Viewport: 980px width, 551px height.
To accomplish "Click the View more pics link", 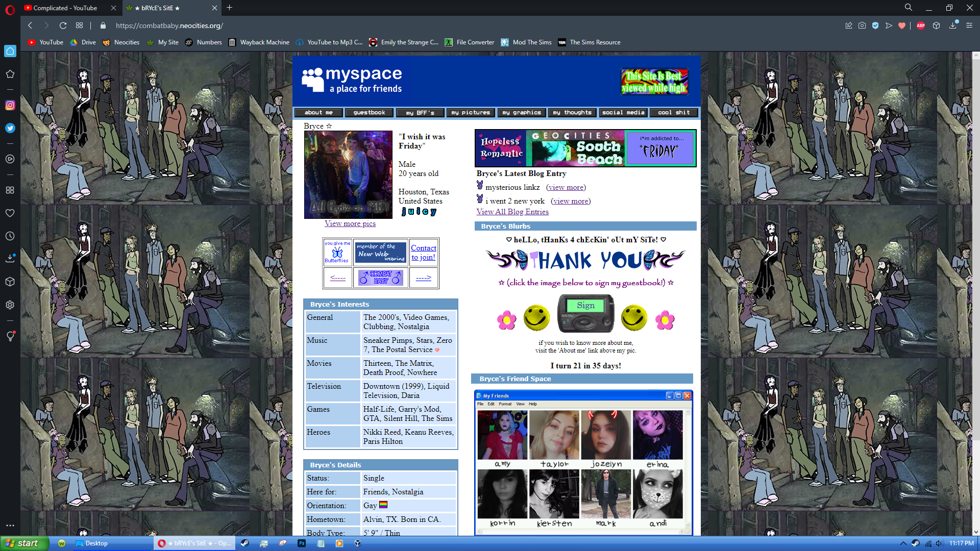I will point(350,223).
